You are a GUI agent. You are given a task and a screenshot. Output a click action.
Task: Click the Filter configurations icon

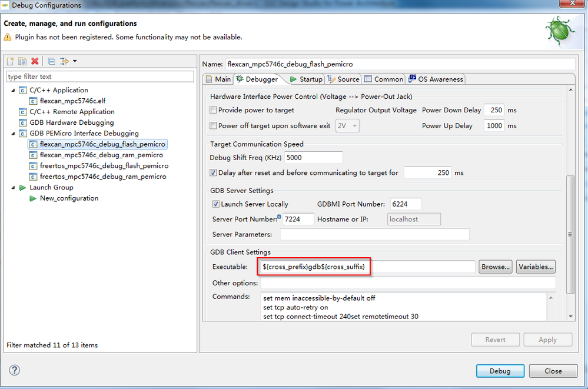[x=65, y=61]
